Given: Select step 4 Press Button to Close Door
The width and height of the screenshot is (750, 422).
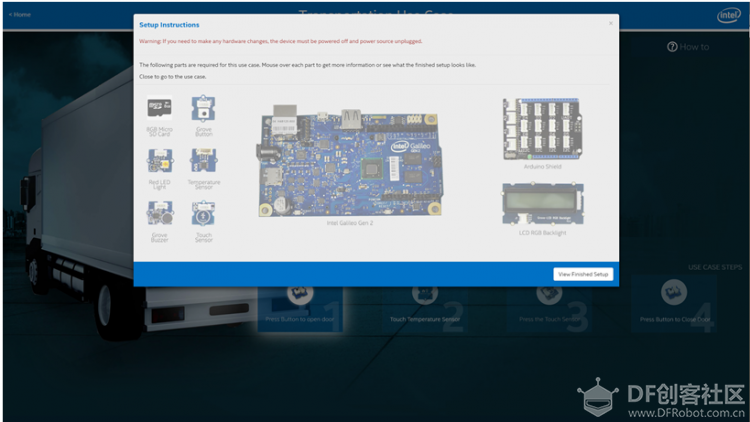Looking at the screenshot, I should coord(674,304).
